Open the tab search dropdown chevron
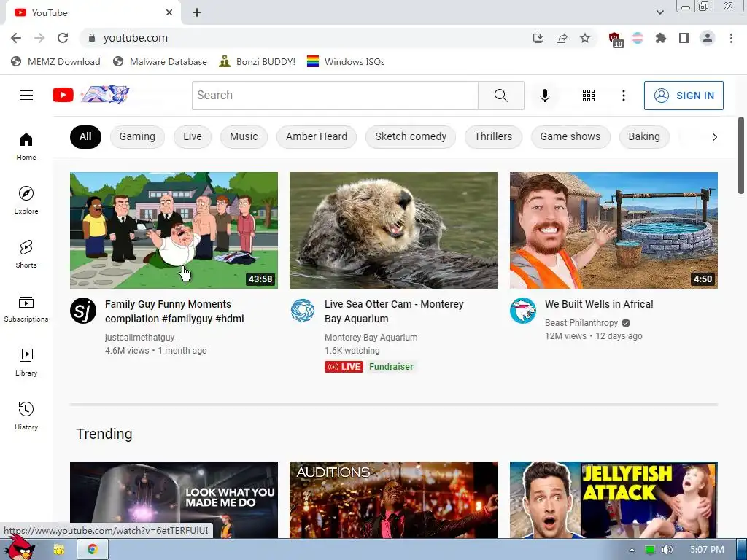The image size is (747, 560). [x=659, y=12]
